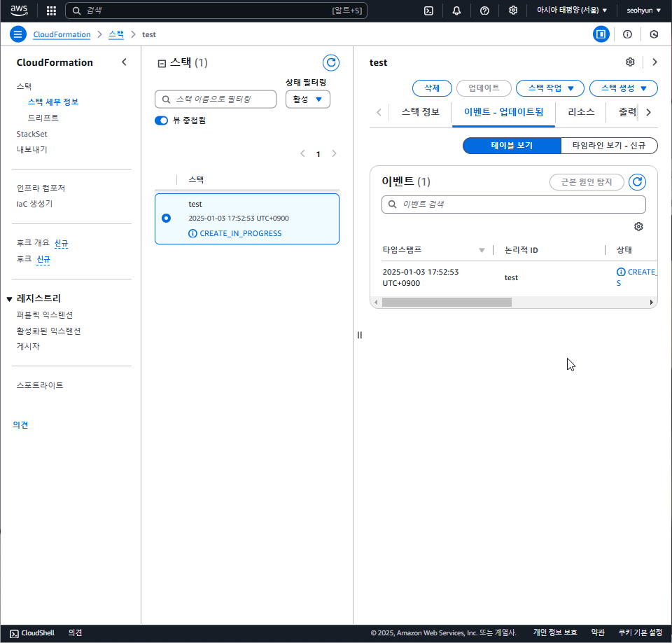The width and height of the screenshot is (672, 643).
Task: Open the notifications bell
Action: pos(456,11)
